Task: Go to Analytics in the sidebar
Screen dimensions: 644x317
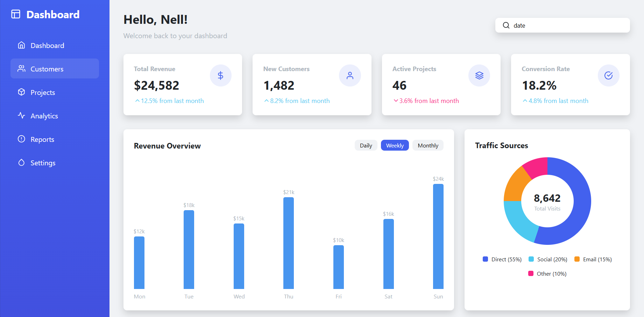Action: click(55, 116)
